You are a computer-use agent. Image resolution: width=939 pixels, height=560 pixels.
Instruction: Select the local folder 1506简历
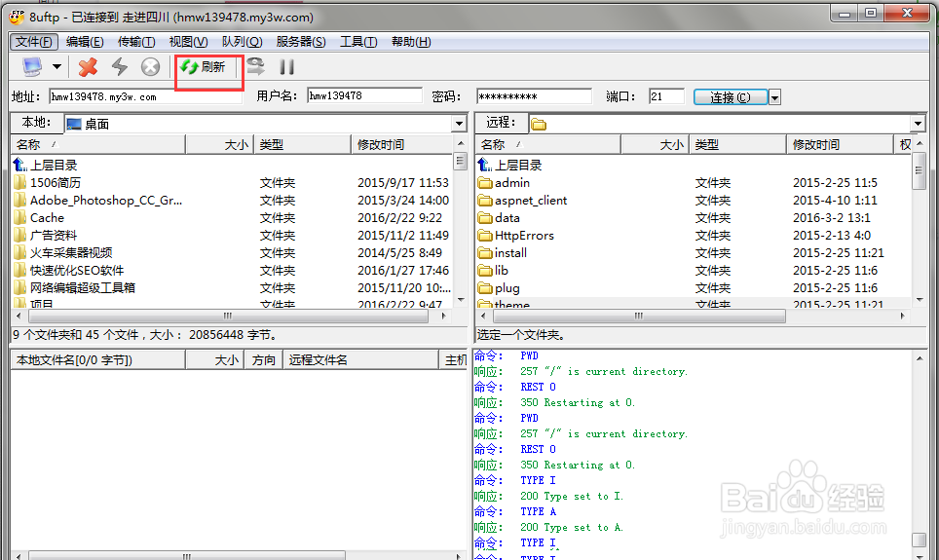[56, 183]
